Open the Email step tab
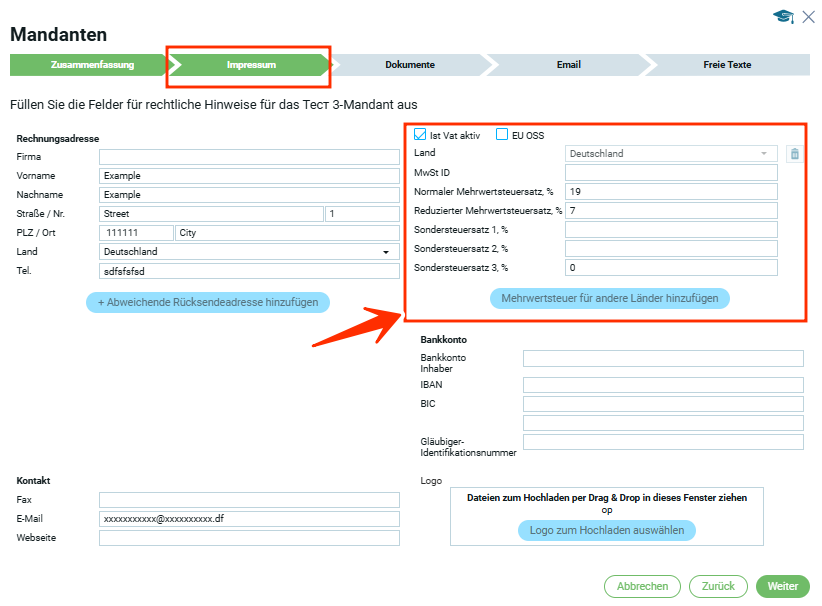This screenshot has width=822, height=606. pos(568,65)
